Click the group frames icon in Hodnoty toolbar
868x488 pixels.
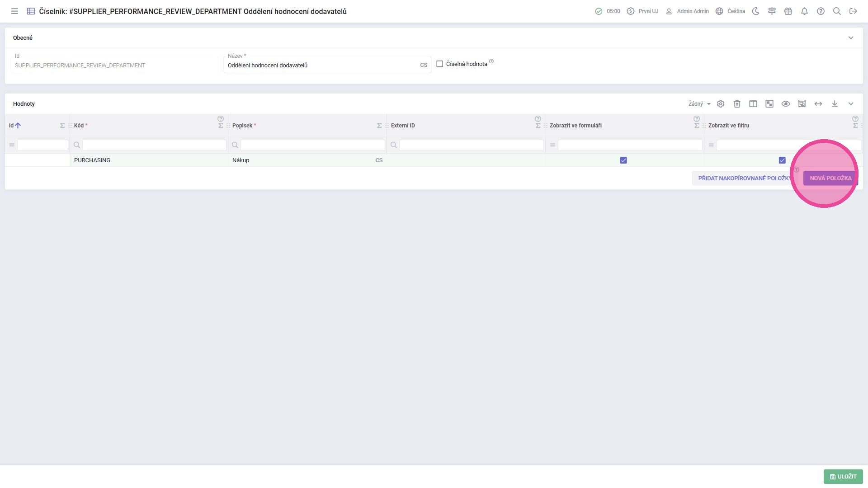click(802, 104)
